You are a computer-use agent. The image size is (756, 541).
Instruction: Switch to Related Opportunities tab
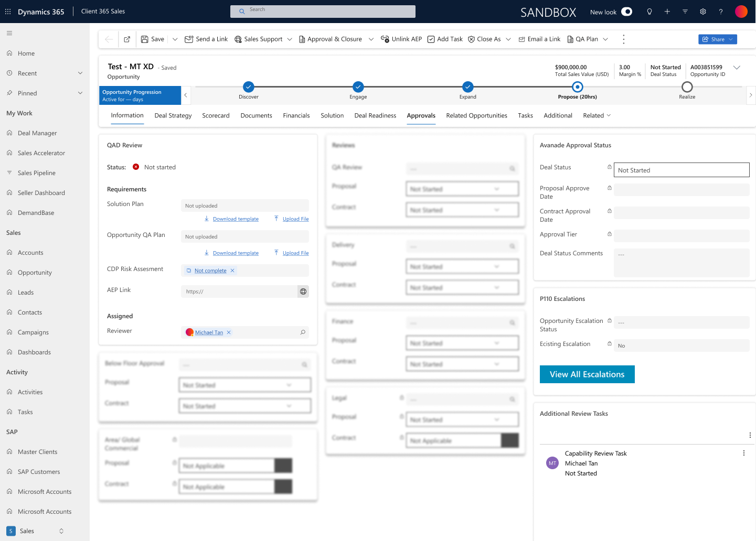pos(476,115)
